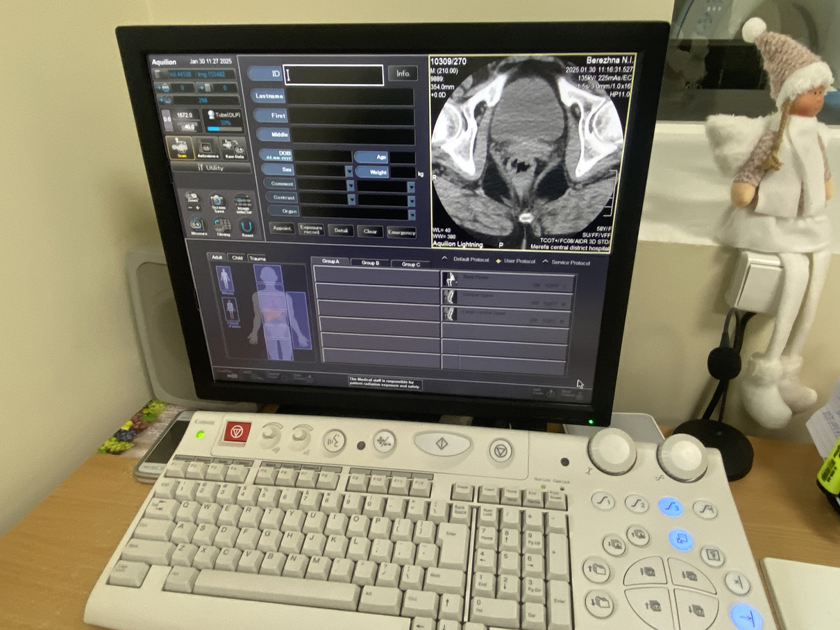The width and height of the screenshot is (840, 630).
Task: Switch to the Child tab
Action: [237, 257]
